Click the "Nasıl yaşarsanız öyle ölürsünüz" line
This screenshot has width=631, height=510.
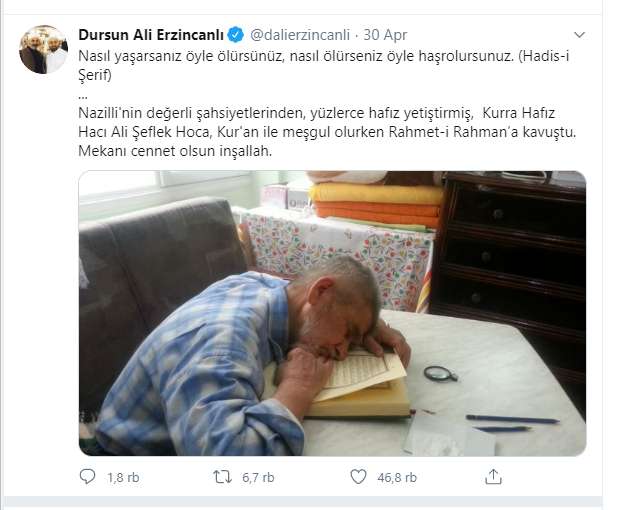(x=324, y=56)
